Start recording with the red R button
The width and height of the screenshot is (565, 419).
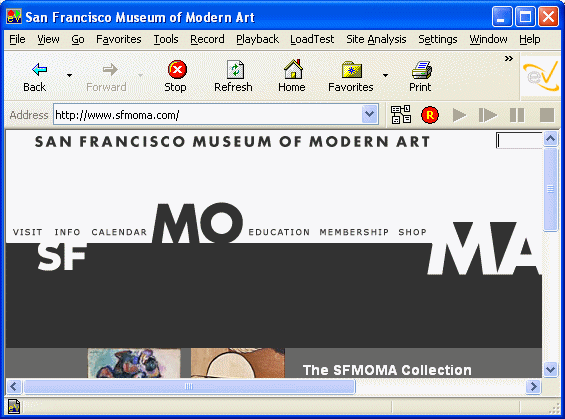[x=430, y=115]
